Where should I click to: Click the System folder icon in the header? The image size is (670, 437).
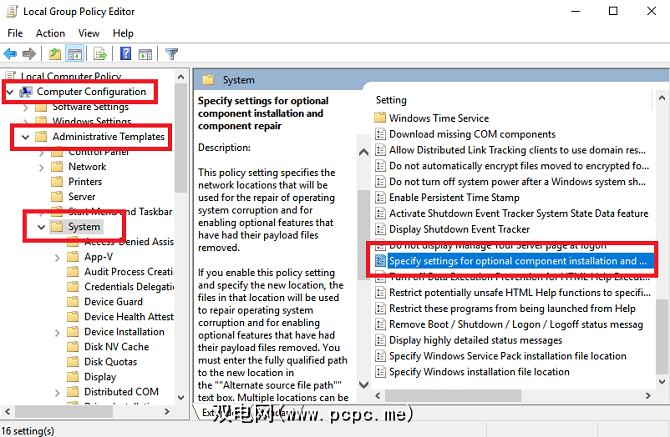click(x=208, y=80)
